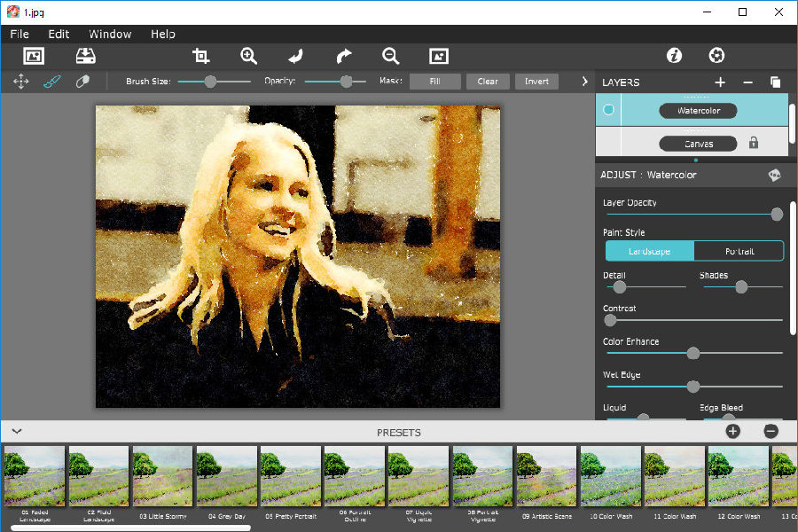Add a new layer with plus icon
The width and height of the screenshot is (798, 532).
(720, 82)
